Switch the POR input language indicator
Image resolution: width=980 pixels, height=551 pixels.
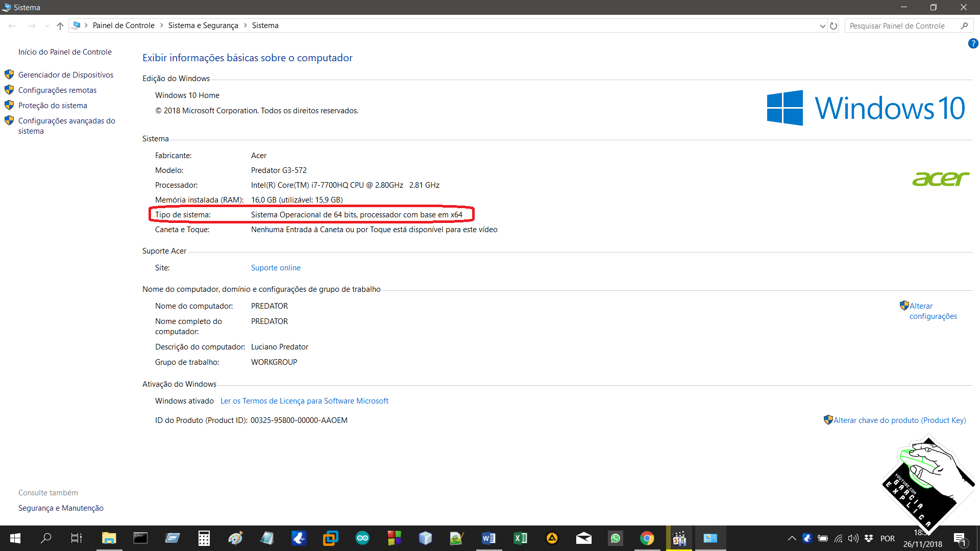(x=888, y=538)
